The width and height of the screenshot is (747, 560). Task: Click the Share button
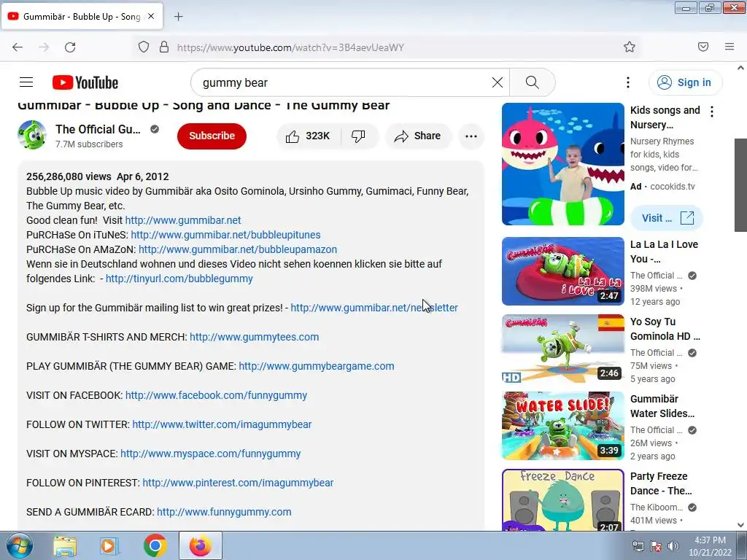(x=418, y=136)
